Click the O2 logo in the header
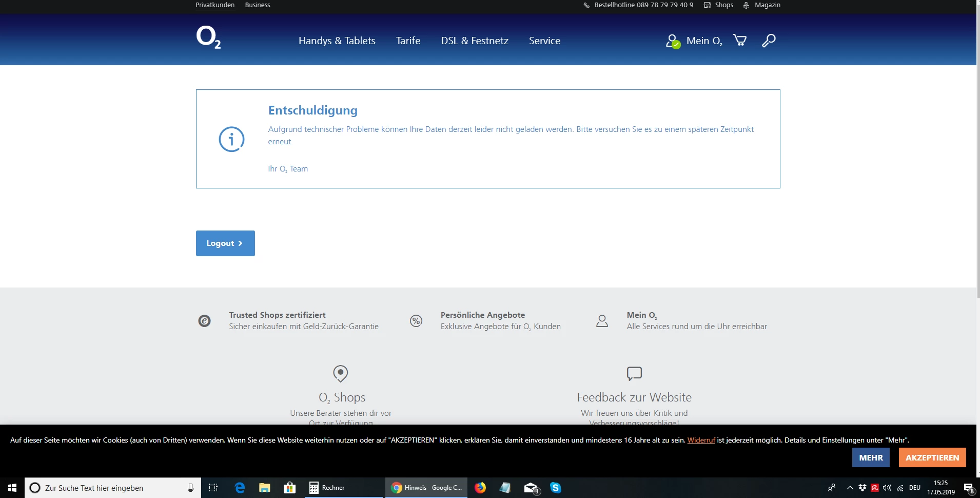Viewport: 980px width, 498px height. click(x=208, y=37)
